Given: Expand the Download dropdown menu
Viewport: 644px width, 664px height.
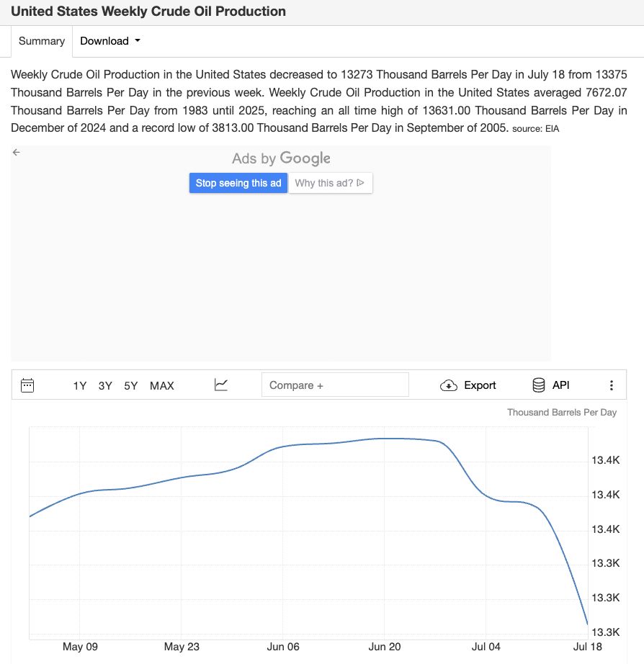Looking at the screenshot, I should tap(109, 41).
